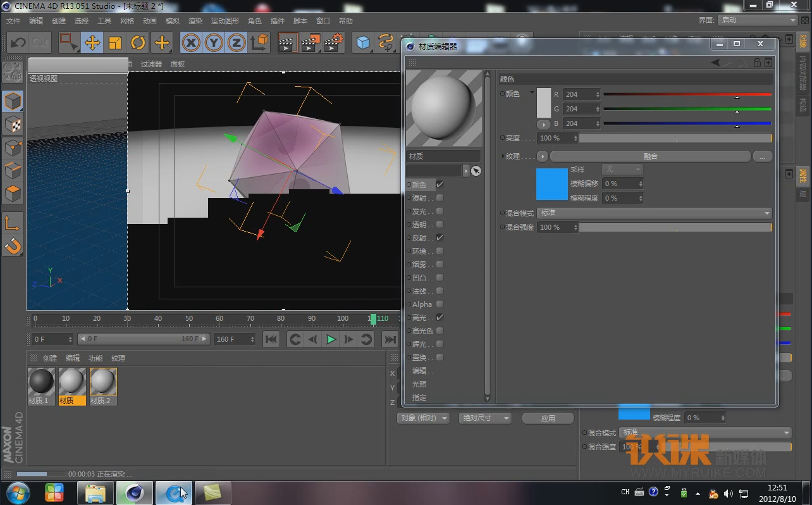812x505 pixels.
Task: Click the texture browse ... button
Action: coord(763,156)
